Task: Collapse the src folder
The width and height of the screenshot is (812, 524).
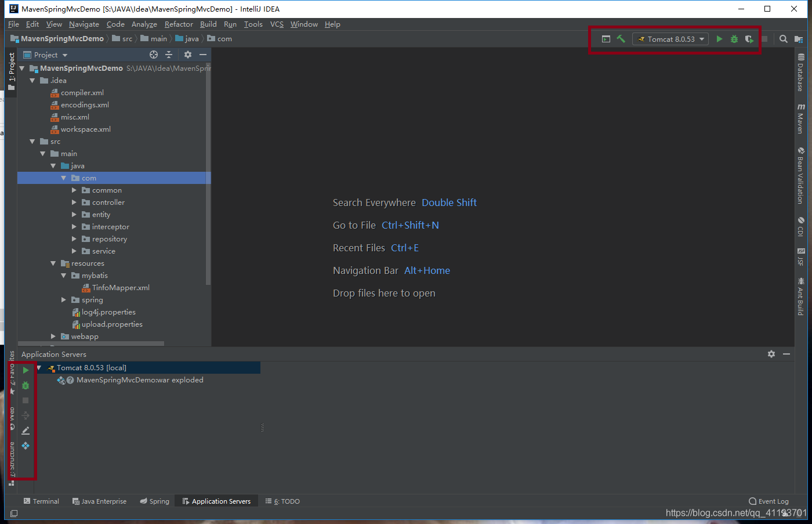Action: tap(32, 142)
